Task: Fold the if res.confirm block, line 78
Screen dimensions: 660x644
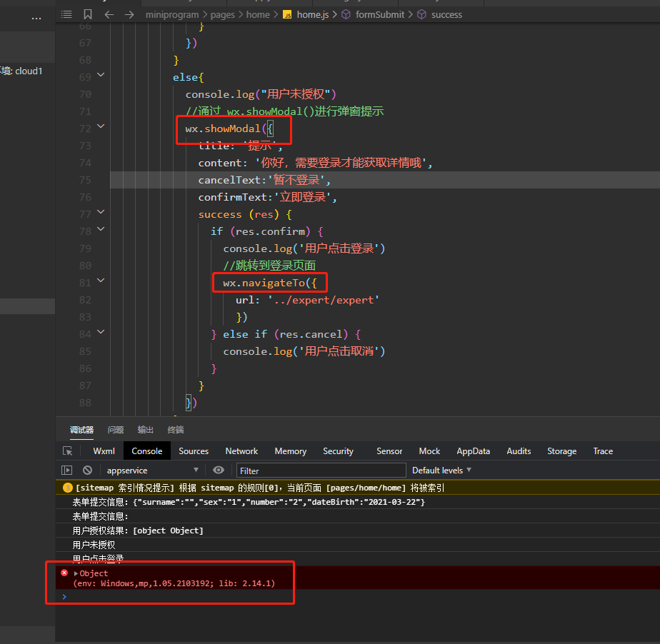Action: [x=101, y=229]
